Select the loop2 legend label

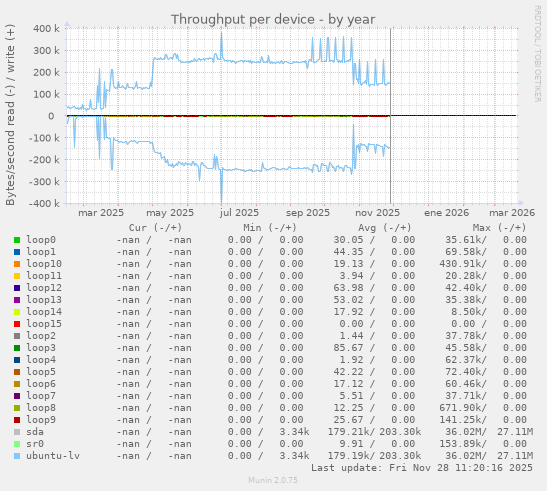[x=41, y=336]
